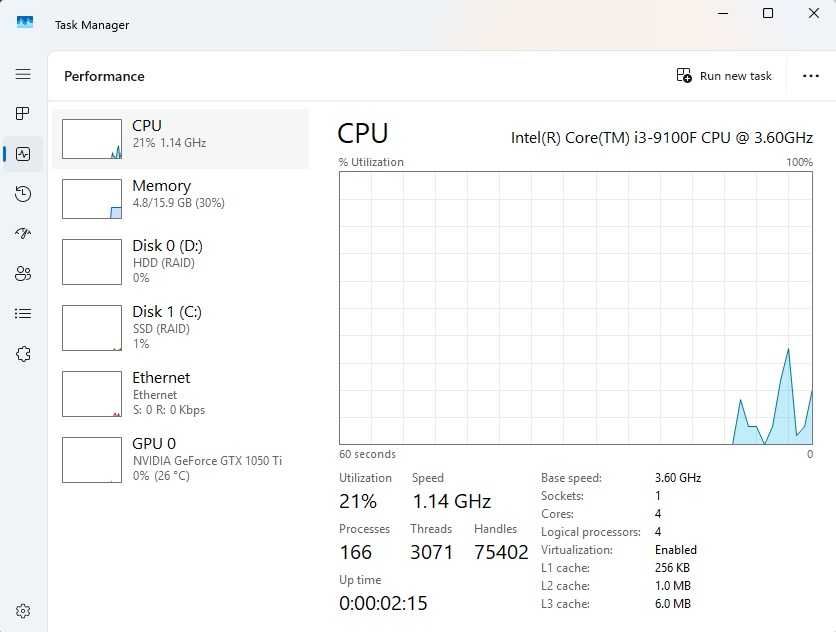Open the App history page icon
The width and height of the screenshot is (836, 632).
pos(23,194)
